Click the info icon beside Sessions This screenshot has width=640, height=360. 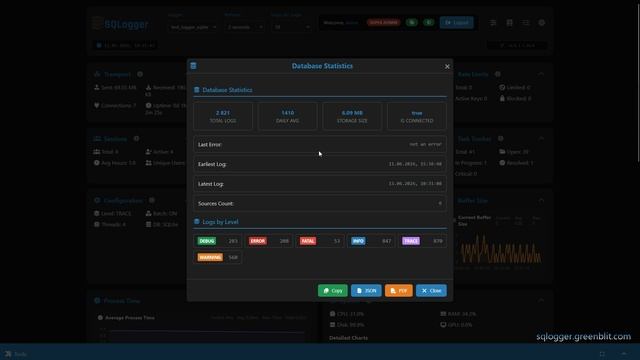136,139
